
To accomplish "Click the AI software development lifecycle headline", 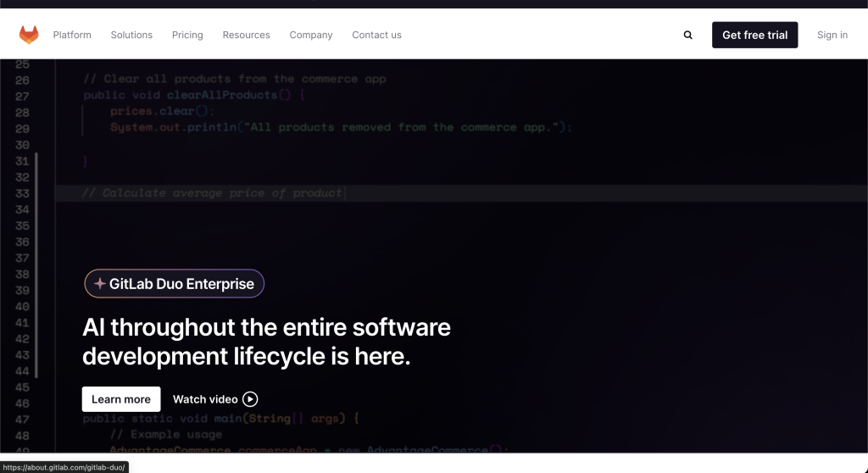I will click(x=266, y=342).
